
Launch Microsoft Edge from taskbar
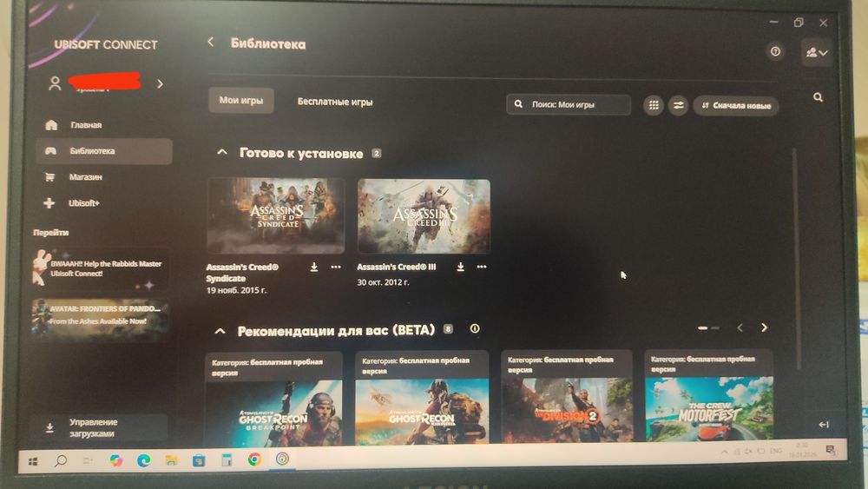[x=144, y=460]
